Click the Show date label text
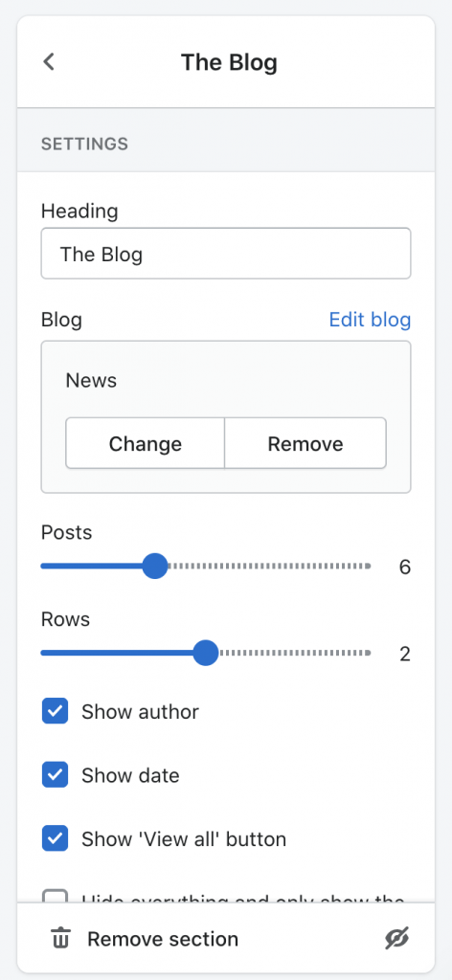This screenshot has width=452, height=980. coord(130,775)
